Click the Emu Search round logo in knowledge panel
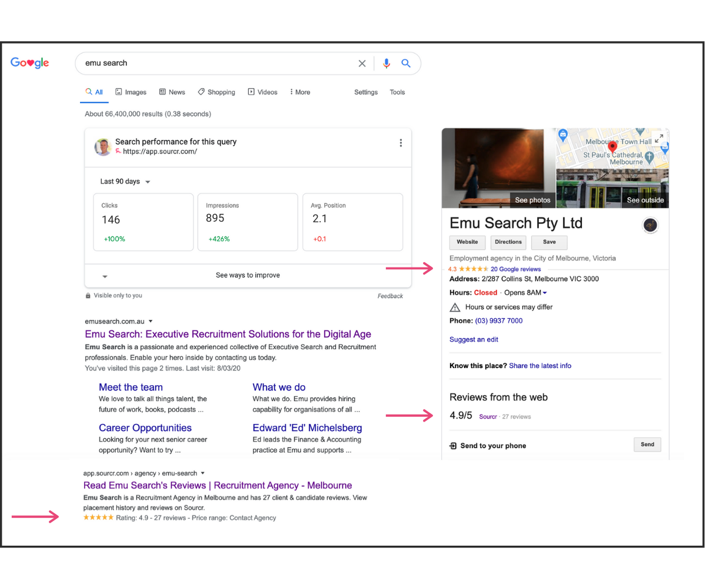Viewport: 706px width, 588px height. click(x=650, y=225)
